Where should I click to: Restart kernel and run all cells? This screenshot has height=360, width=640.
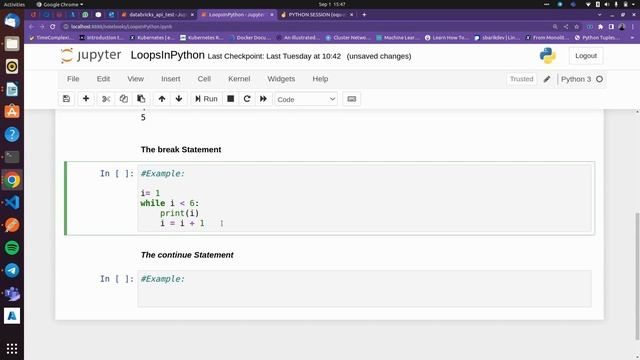coord(263,99)
